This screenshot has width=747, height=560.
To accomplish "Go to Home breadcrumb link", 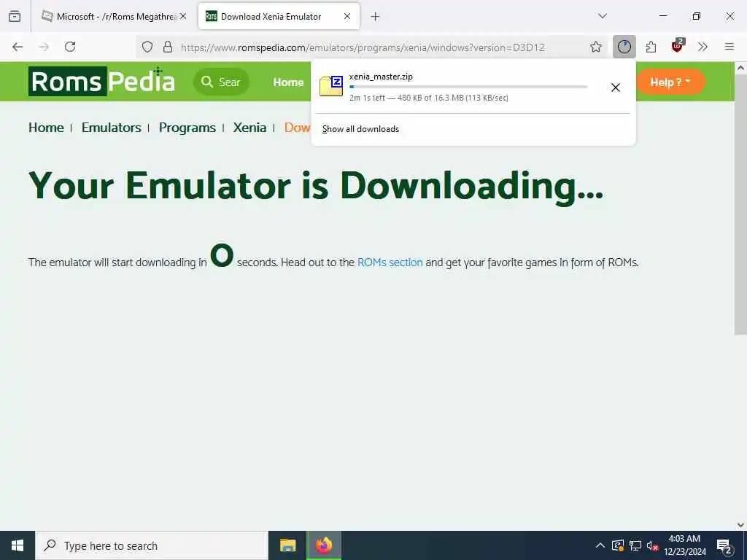I will coord(46,128).
